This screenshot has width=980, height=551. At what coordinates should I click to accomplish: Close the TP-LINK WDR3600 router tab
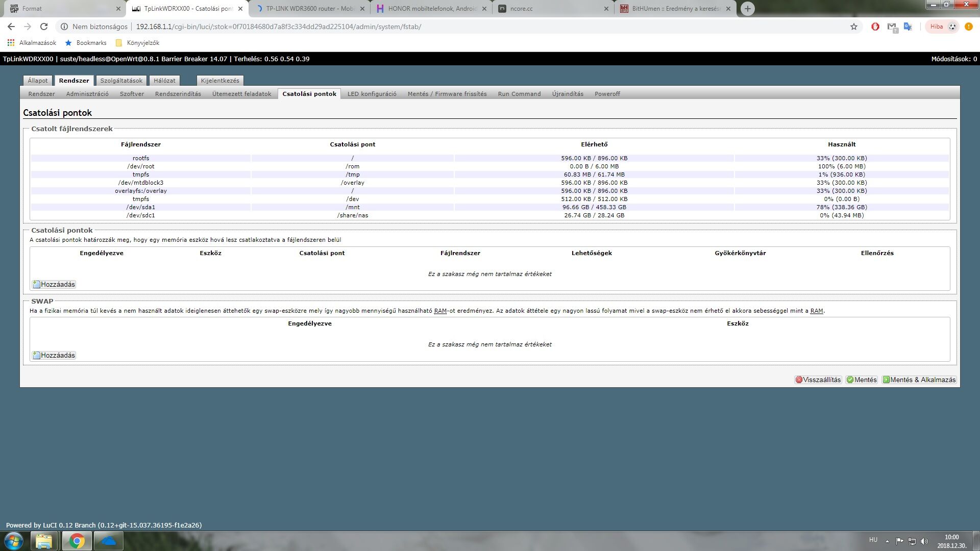(x=362, y=9)
